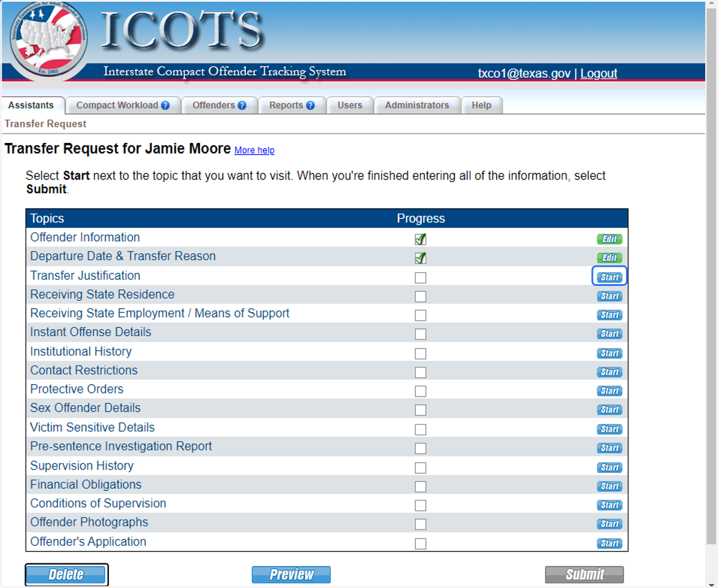Start the Pre-sentence Investigation Report topic
Image resolution: width=718 pixels, height=588 pixels.
(x=609, y=448)
